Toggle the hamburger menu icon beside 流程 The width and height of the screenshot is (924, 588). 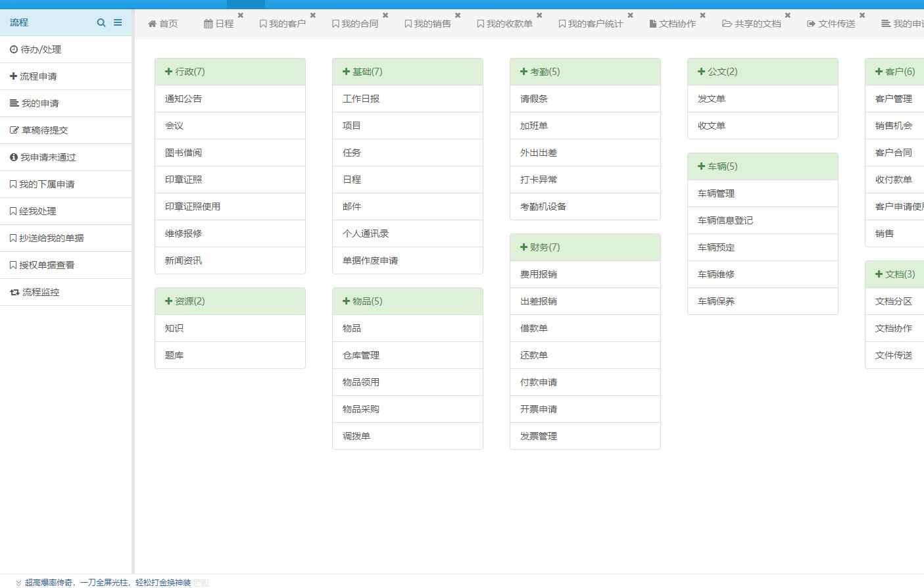(118, 22)
